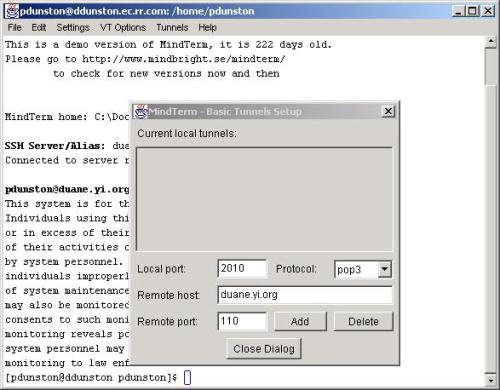Click the terminal cursor at the shell prompt
Screen dimensions: 500x390
pyautogui.click(x=188, y=378)
